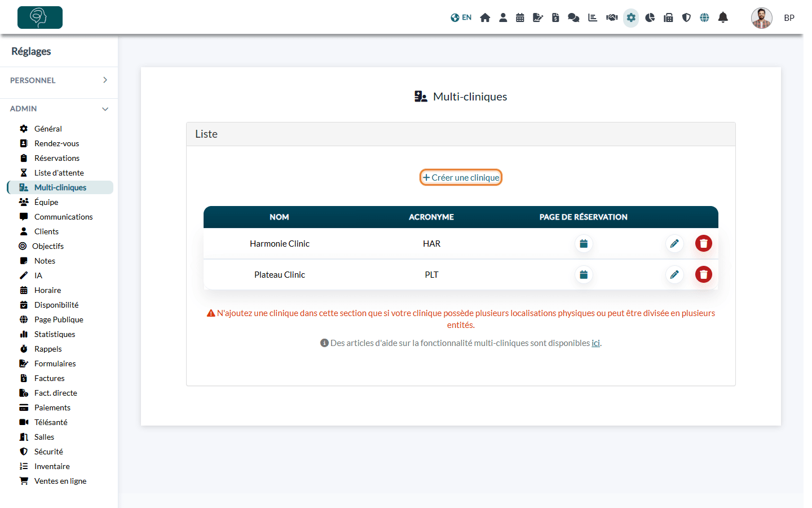Open the home icon in top navigation
The width and height of the screenshot is (812, 508).
485,17
